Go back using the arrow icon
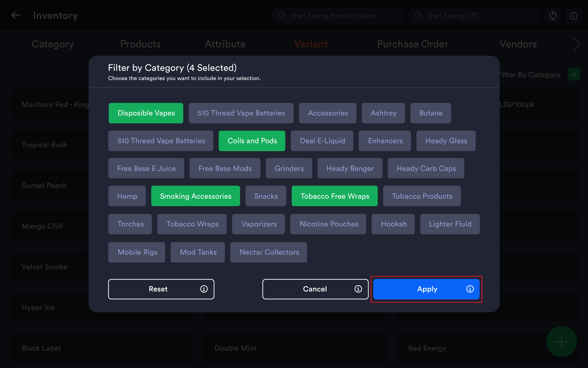 coord(16,15)
